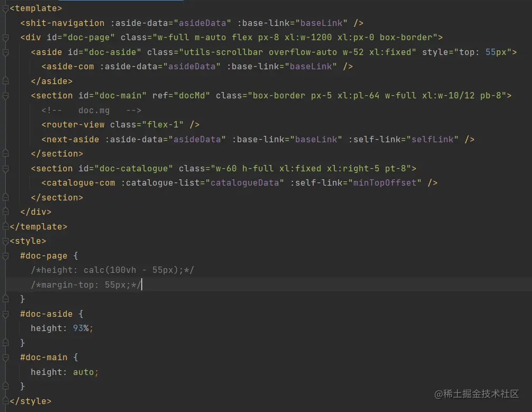Fold the #doc-aside CSS rule
The width and height of the screenshot is (532, 412).
pos(5,314)
